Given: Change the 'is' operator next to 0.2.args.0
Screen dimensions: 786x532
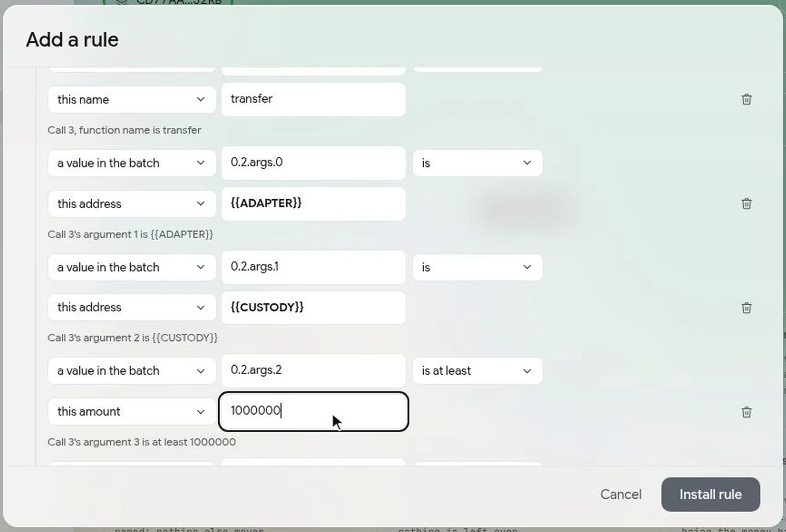Looking at the screenshot, I should coord(478,163).
